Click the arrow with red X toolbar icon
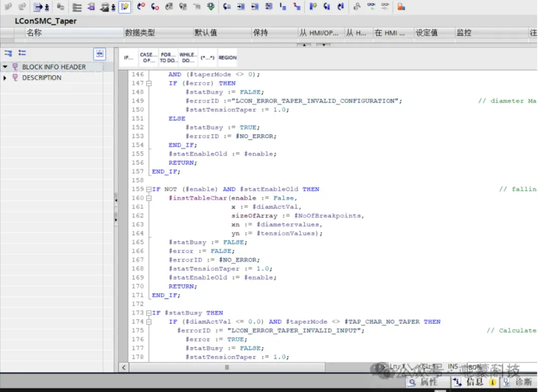This screenshot has height=392, width=538. coord(140,6)
